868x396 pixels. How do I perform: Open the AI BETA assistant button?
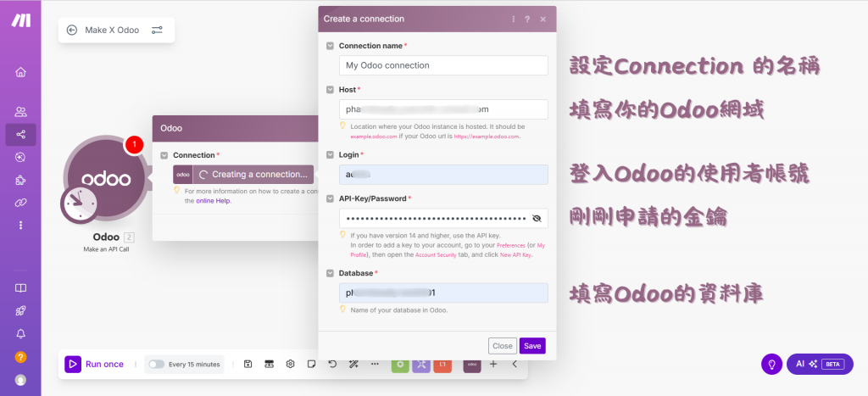coord(820,364)
